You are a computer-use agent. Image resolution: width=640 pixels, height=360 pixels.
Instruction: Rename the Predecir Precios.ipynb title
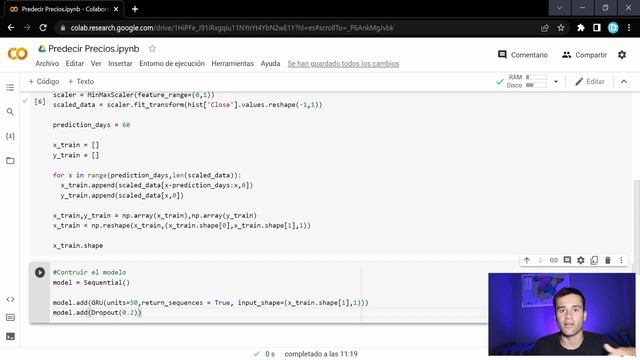click(x=93, y=49)
